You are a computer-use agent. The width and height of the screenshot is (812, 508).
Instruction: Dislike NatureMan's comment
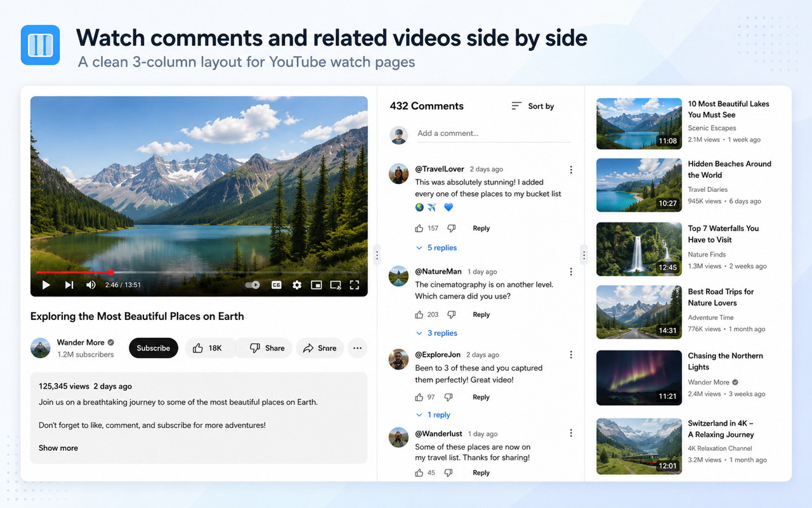[x=451, y=314]
